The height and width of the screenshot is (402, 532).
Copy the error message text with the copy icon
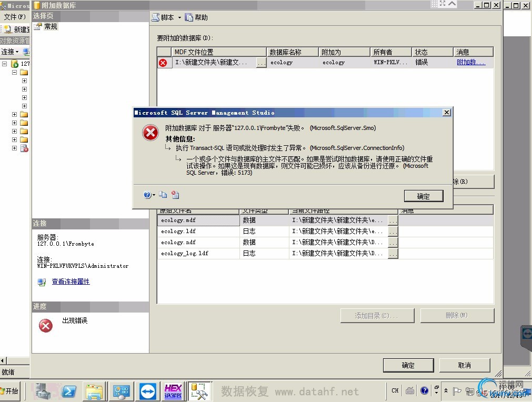163,194
